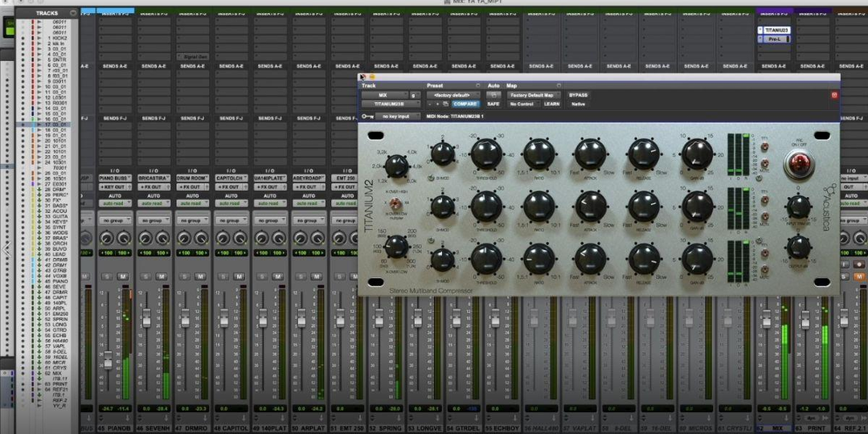Screen dimensions: 868x434
Task: Toggle the middle band TT1 switch
Action: coord(764,200)
